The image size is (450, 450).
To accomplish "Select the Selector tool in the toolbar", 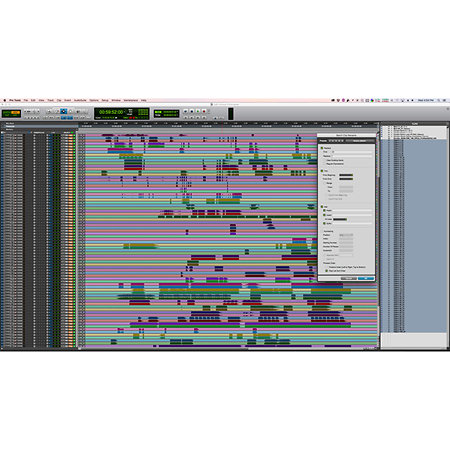I will (x=63, y=111).
